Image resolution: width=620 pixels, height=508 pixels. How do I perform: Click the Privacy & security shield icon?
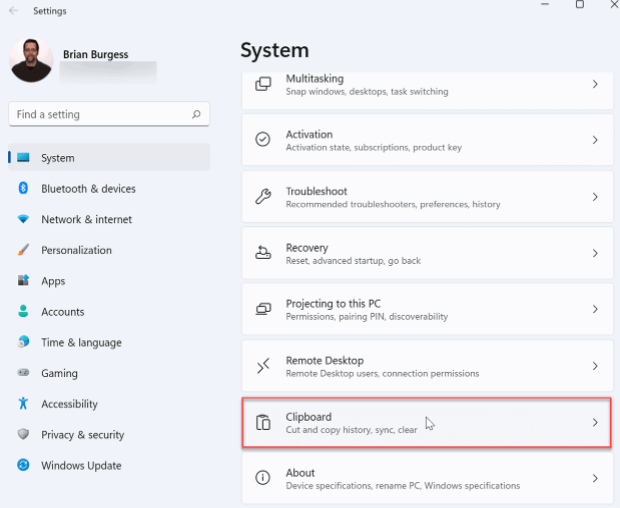coord(23,434)
